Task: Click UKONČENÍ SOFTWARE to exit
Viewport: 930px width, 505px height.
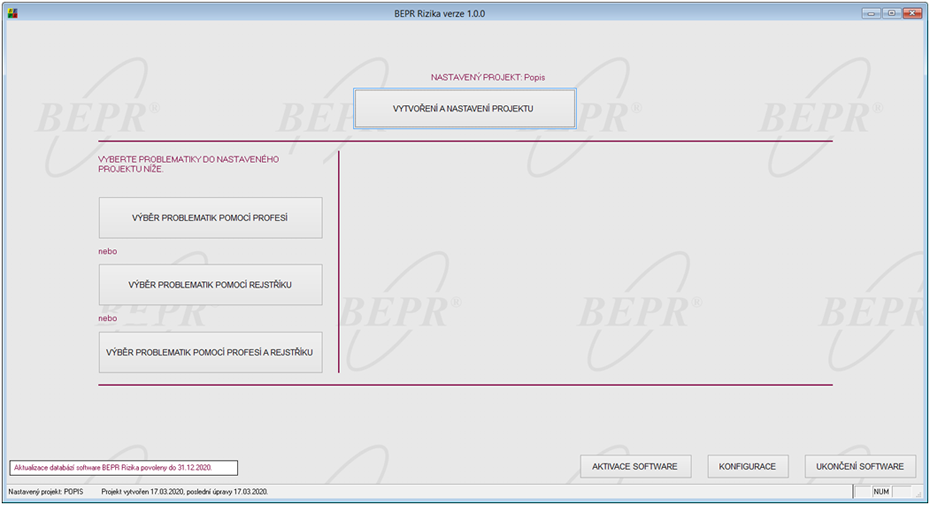Action: 860,466
